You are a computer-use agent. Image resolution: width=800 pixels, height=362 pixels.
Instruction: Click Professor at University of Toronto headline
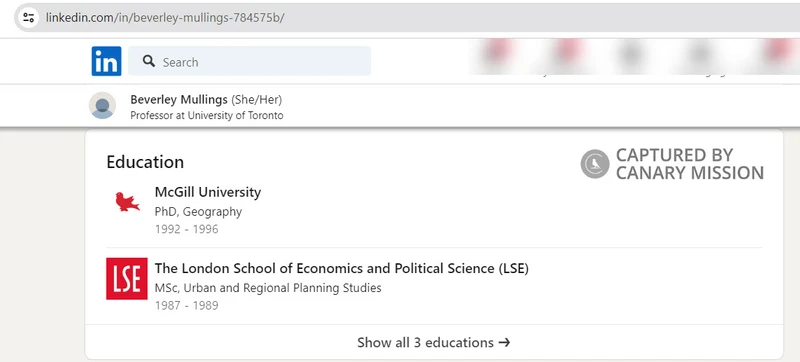click(x=207, y=115)
